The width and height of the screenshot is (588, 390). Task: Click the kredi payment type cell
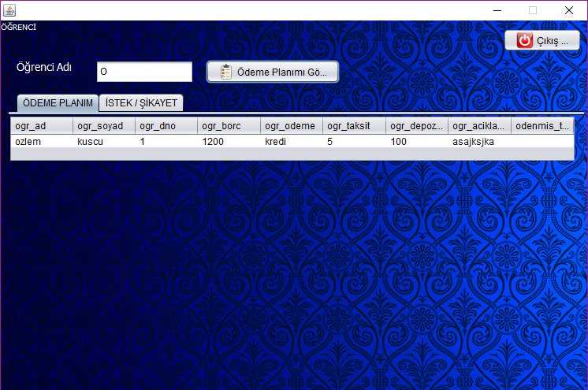tap(292, 142)
